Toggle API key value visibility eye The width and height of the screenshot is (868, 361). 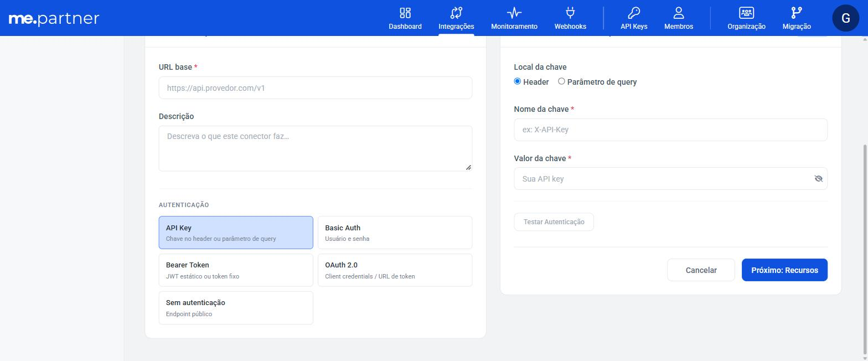(818, 179)
